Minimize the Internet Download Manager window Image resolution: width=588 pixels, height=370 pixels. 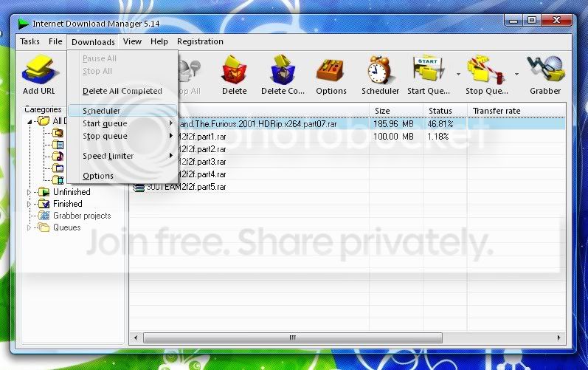point(513,20)
